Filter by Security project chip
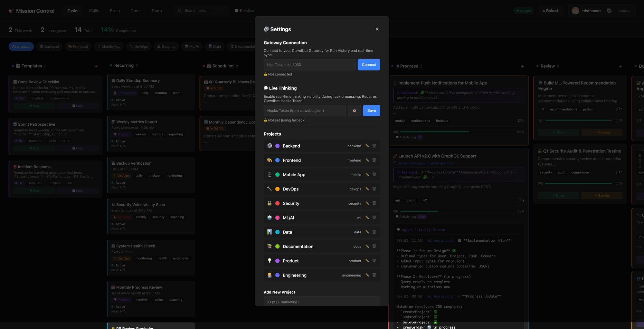This screenshot has height=329, width=644. click(166, 46)
